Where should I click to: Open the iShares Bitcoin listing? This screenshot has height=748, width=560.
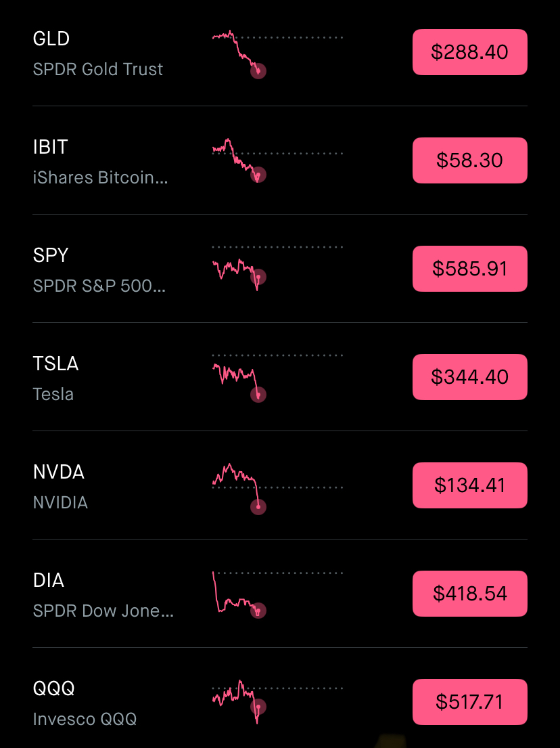(x=100, y=177)
